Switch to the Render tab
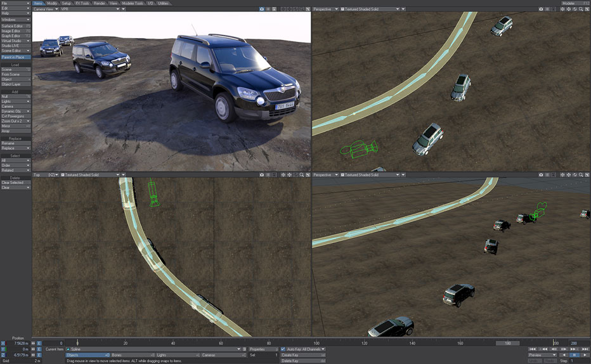Screen dimensions: 591x364 (100, 3)
